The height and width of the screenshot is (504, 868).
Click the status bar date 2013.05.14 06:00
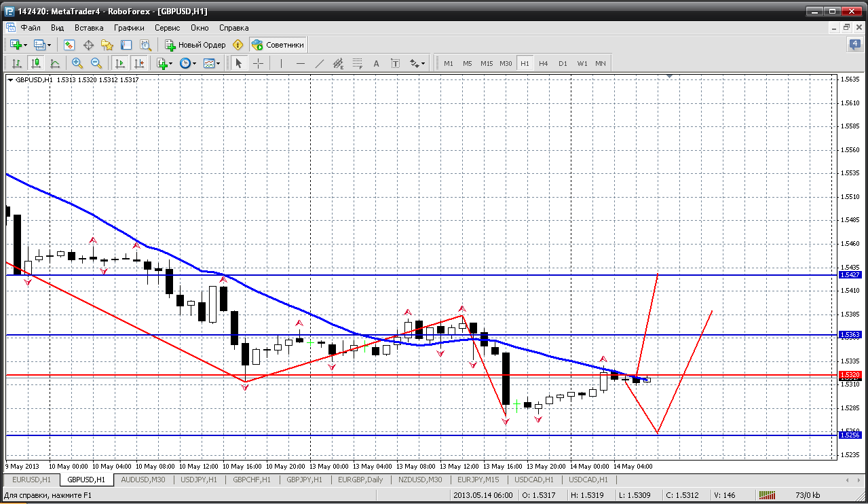(483, 495)
